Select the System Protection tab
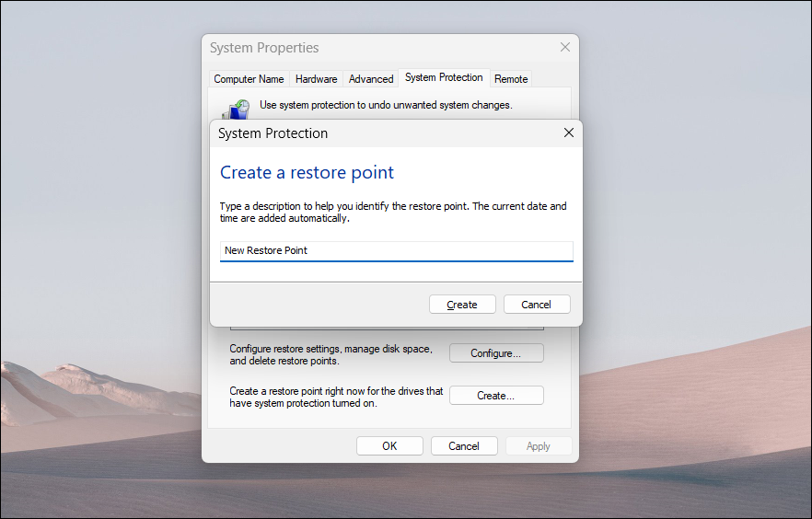 coord(444,77)
